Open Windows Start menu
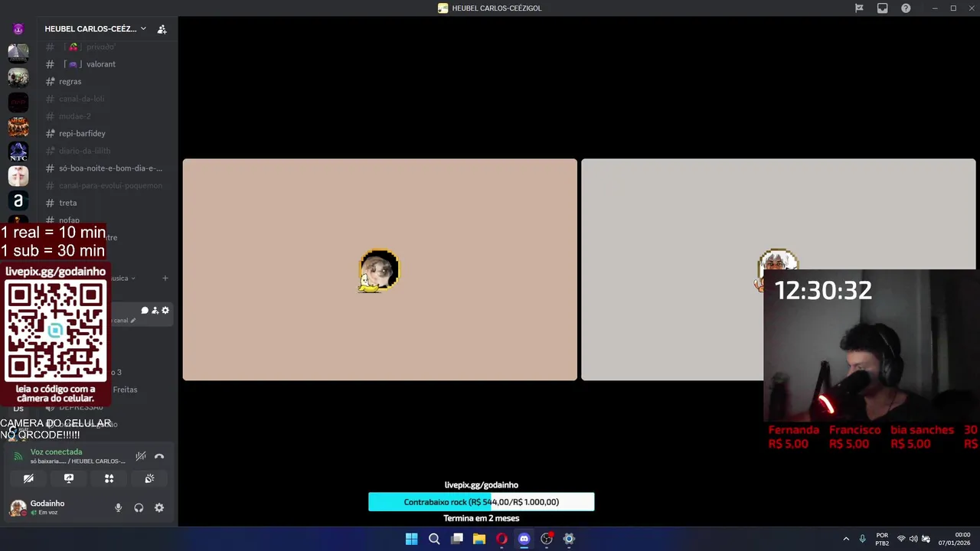This screenshot has height=551, width=980. [411, 539]
